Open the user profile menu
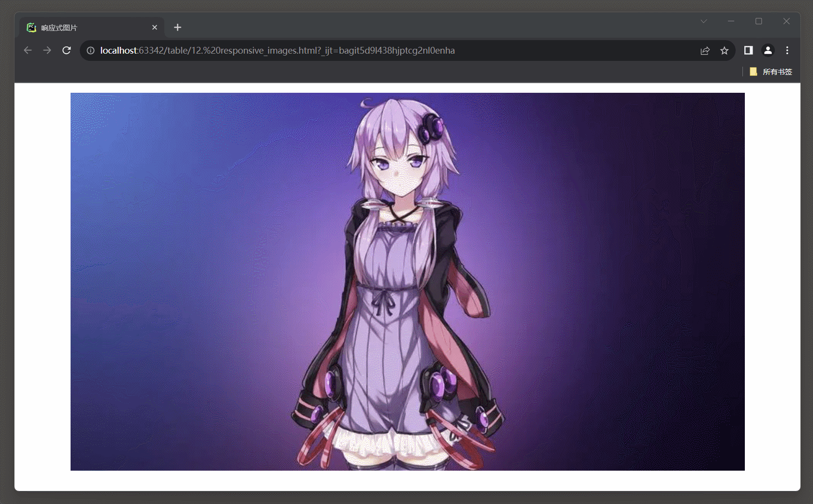This screenshot has height=504, width=813. 768,50
